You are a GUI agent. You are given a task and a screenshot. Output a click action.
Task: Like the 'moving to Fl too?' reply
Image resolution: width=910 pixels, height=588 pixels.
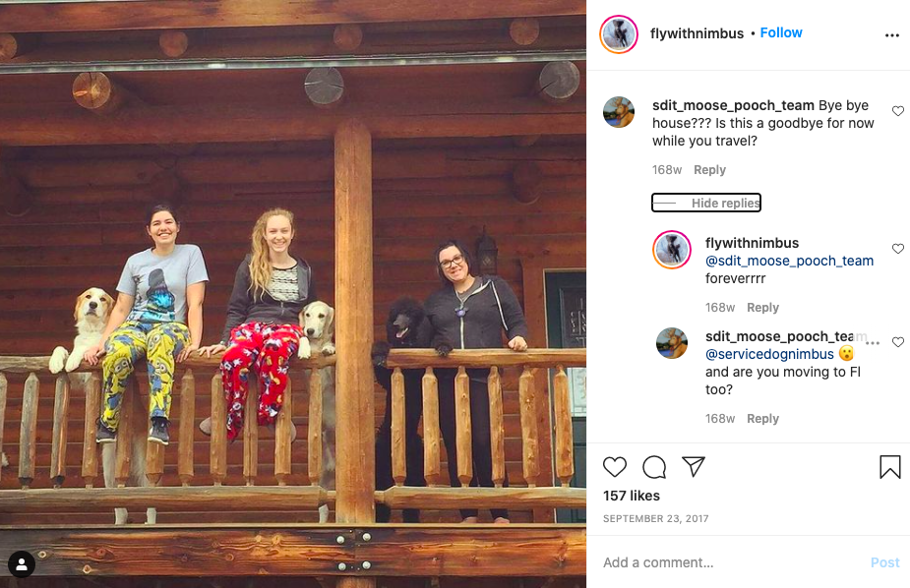point(898,342)
